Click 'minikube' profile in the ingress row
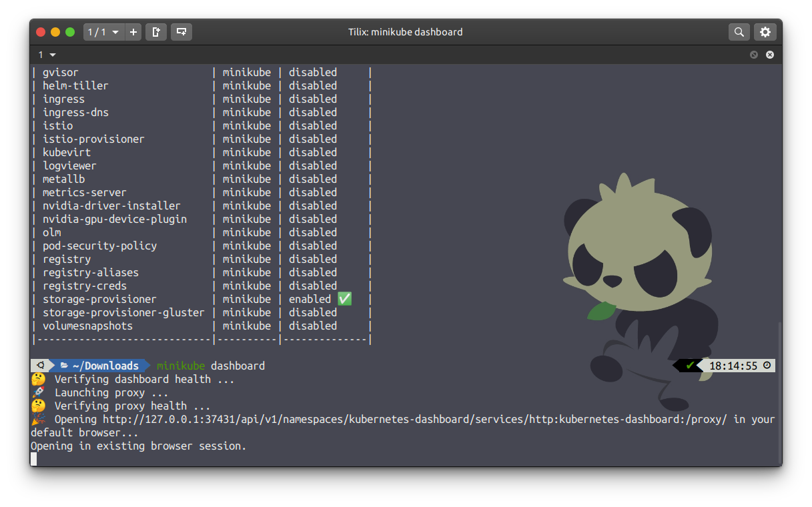 (247, 99)
